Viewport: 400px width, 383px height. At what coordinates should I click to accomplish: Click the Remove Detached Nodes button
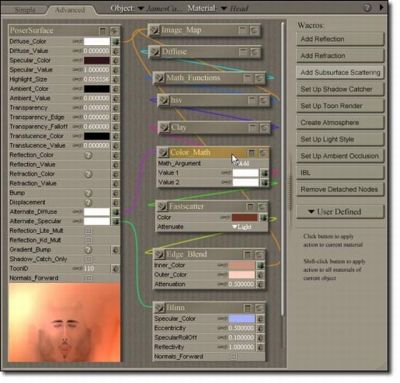(340, 189)
